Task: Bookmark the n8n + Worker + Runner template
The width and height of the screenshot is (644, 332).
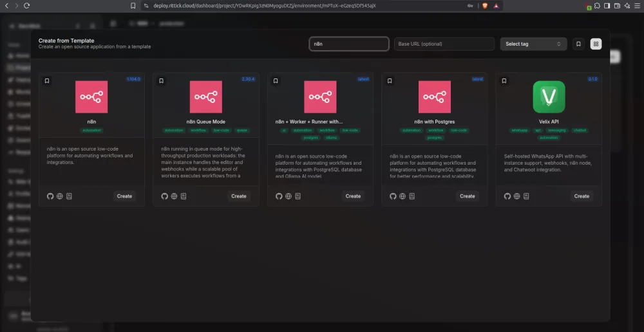Action: (276, 81)
